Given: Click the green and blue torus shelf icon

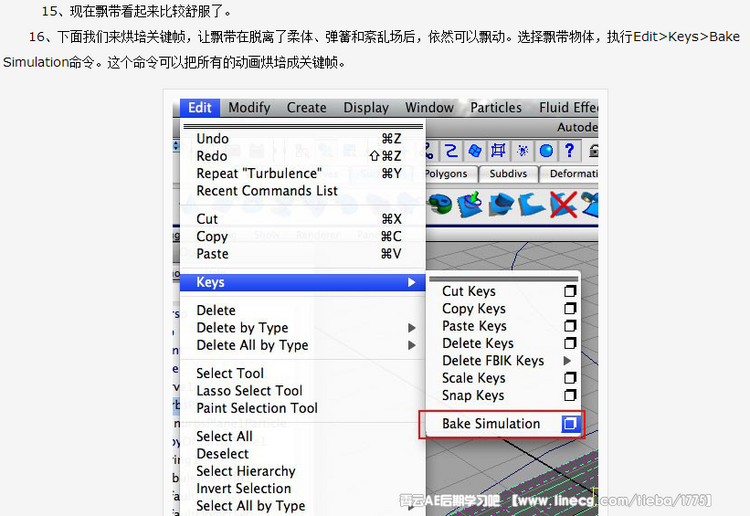Looking at the screenshot, I should [x=440, y=205].
